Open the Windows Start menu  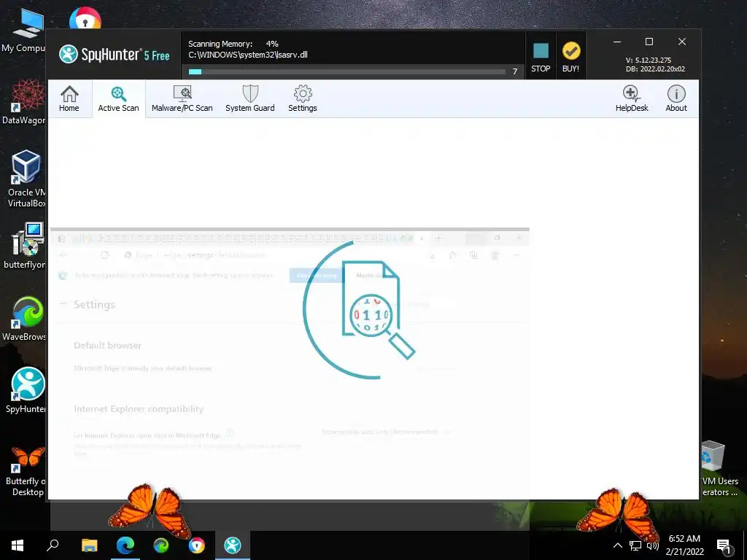[18, 545]
